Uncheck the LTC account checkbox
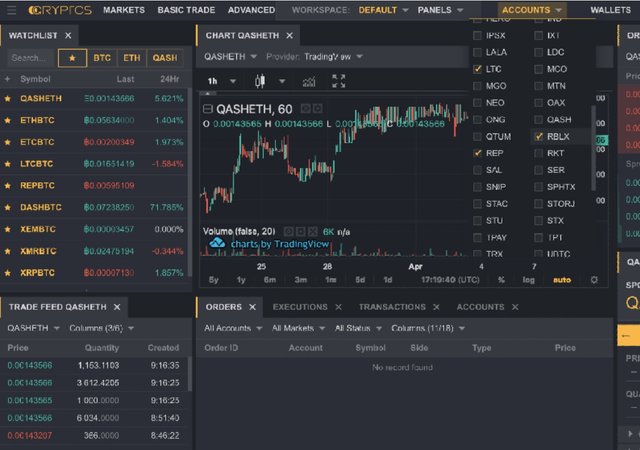Image resolution: width=640 pixels, height=450 pixels. click(477, 69)
